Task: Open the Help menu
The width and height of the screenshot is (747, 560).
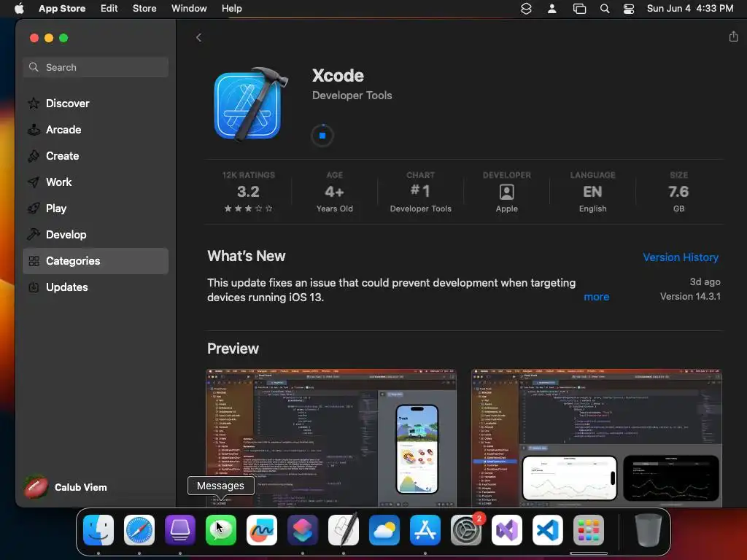Action: click(x=231, y=9)
